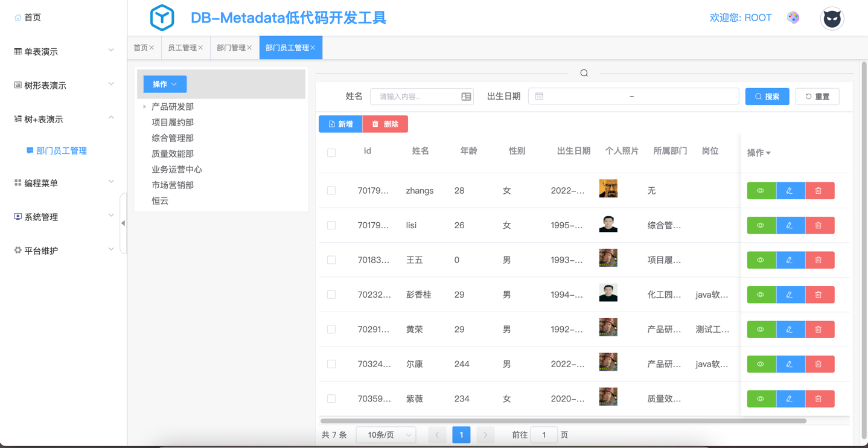Open the 10条/页 page size dropdown

coord(386,435)
